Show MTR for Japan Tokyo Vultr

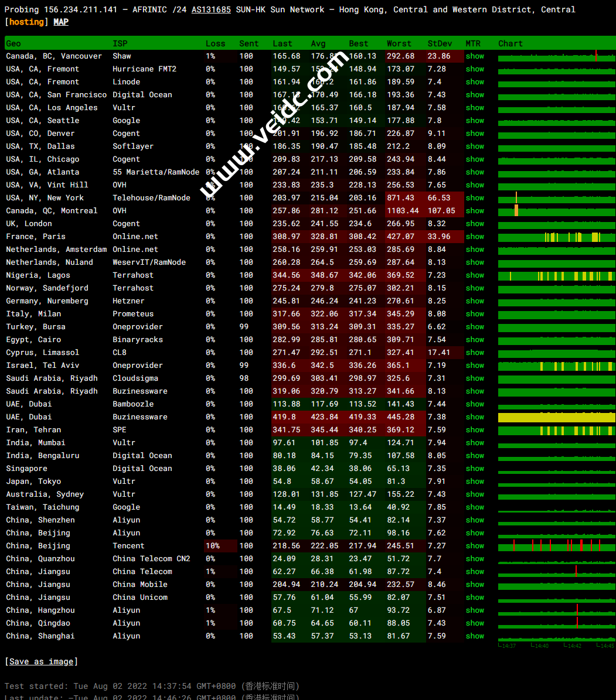(475, 482)
